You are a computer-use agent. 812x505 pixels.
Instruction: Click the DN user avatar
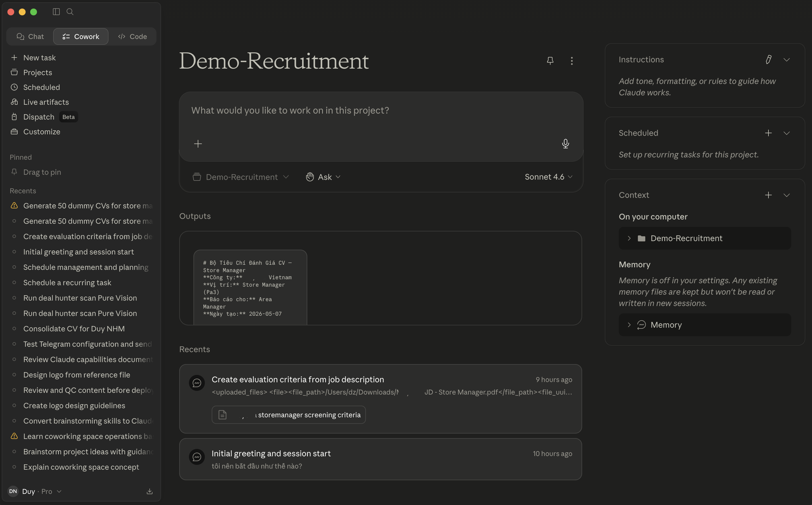click(x=13, y=491)
